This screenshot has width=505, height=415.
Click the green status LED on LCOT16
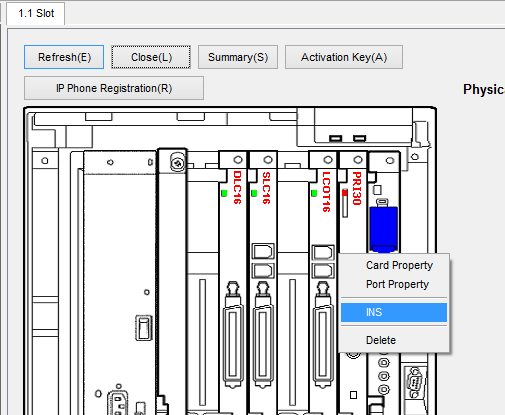pos(314,193)
